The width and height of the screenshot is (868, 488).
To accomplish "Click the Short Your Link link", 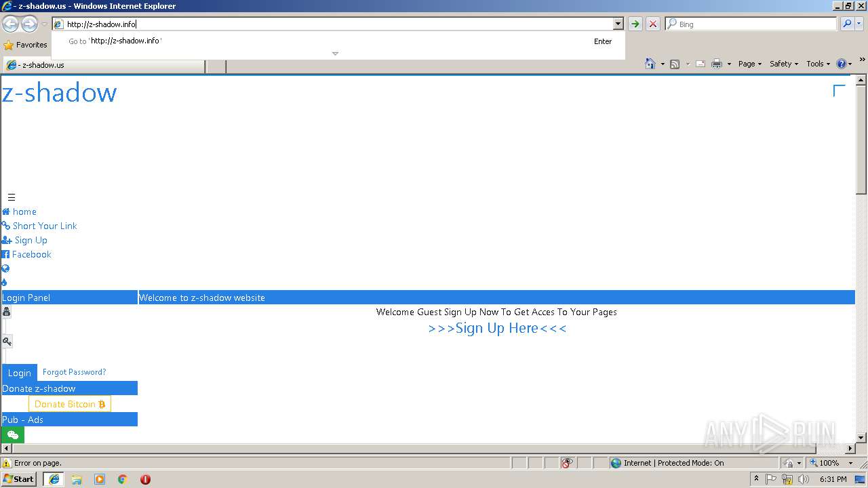I will [x=39, y=226].
